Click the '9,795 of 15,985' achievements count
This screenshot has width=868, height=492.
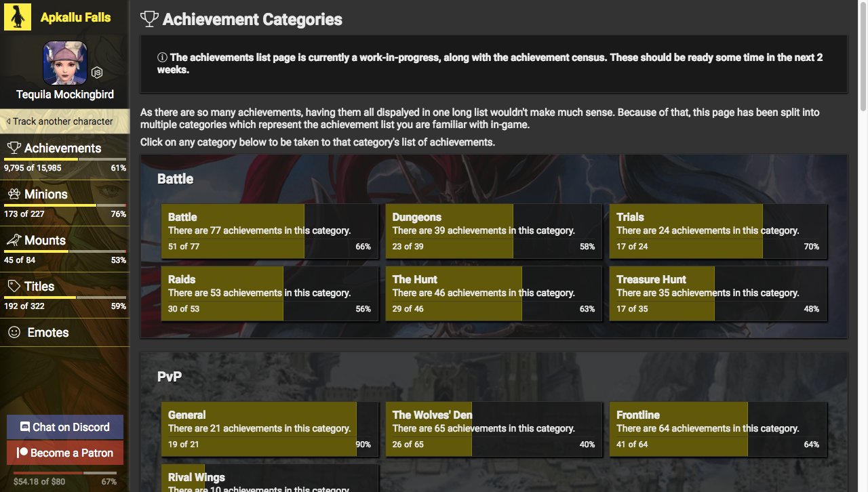(33, 168)
